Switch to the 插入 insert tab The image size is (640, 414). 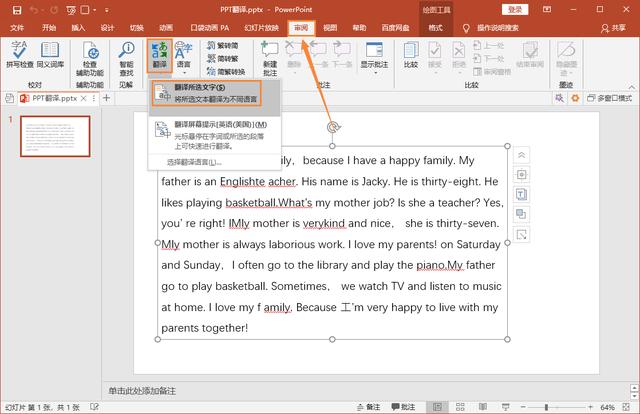point(78,28)
